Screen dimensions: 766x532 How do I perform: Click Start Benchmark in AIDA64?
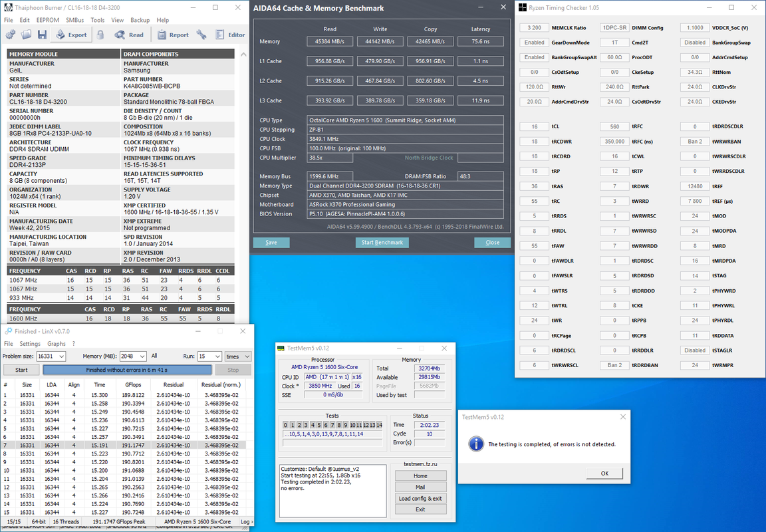pos(382,242)
